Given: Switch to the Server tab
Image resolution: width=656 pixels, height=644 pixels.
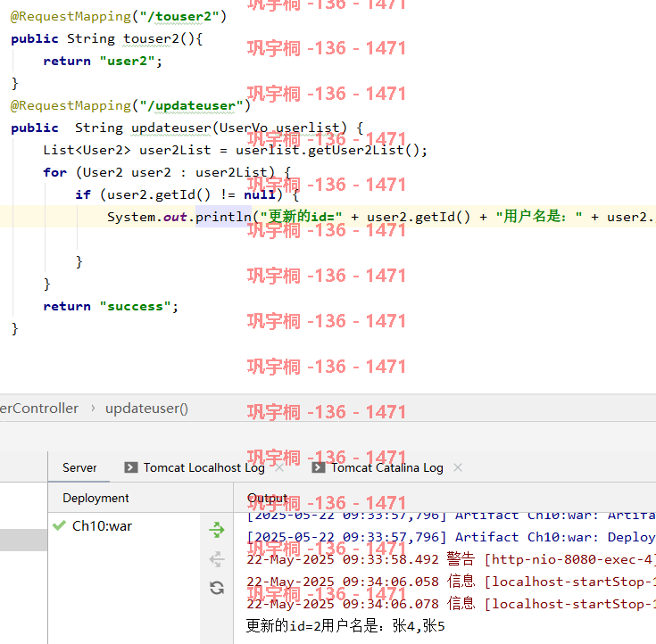Looking at the screenshot, I should [x=79, y=467].
